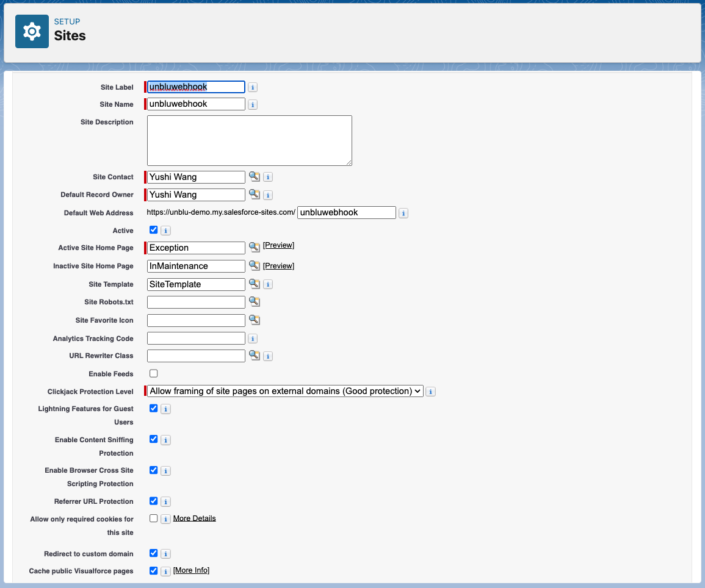This screenshot has width=705, height=588.
Task: Click inside the Site Description text area
Action: click(248, 140)
